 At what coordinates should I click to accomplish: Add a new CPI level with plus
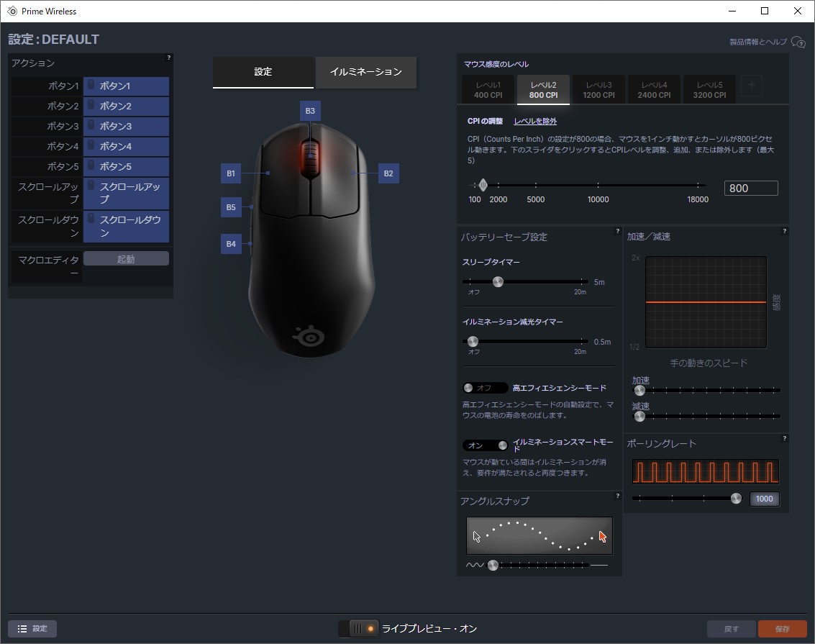click(752, 85)
